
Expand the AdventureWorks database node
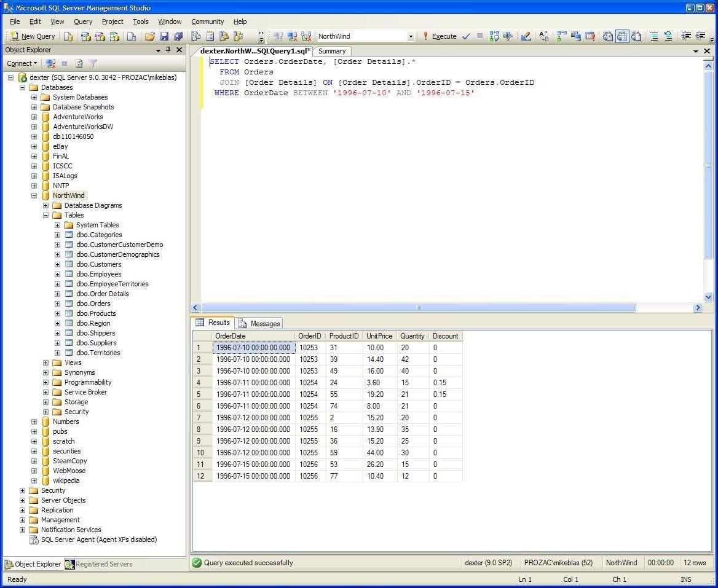point(34,117)
